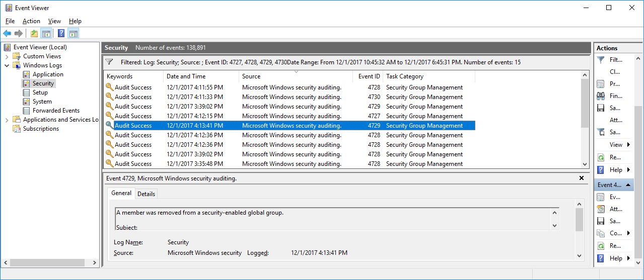This screenshot has width=644, height=280.
Task: Click key icon of the 3:35:48 PM event
Action: 109,164
